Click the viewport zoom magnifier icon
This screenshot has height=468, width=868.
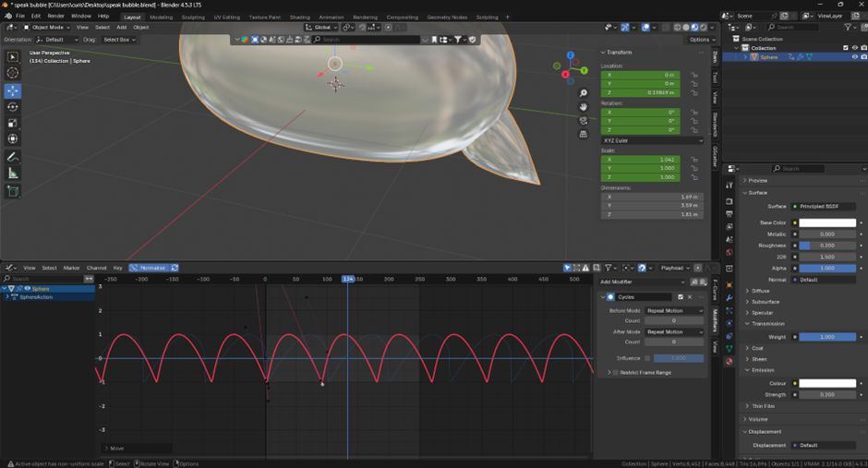click(584, 93)
